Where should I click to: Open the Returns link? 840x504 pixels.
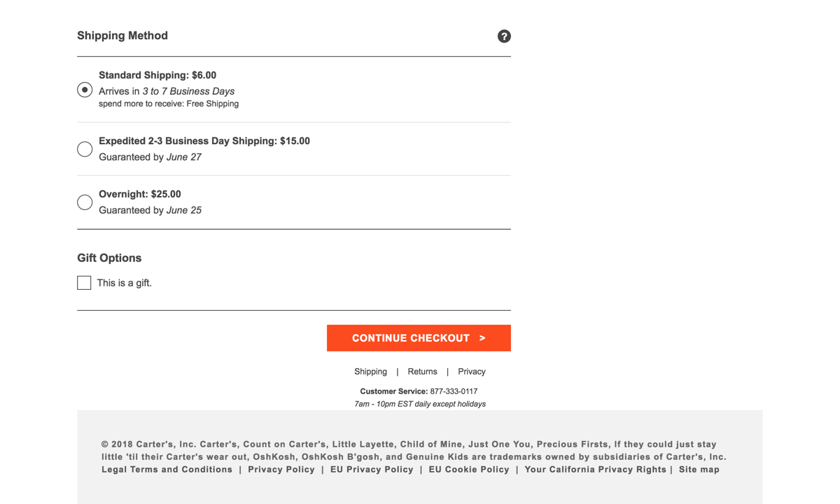click(x=422, y=372)
